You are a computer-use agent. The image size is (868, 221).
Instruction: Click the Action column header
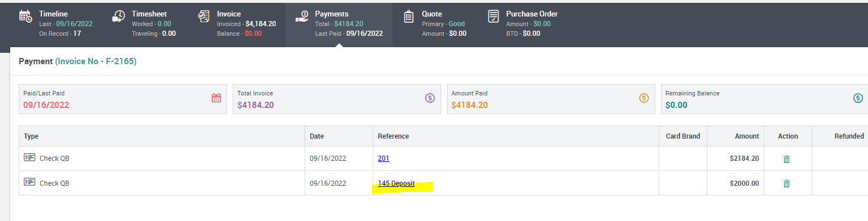click(x=788, y=136)
